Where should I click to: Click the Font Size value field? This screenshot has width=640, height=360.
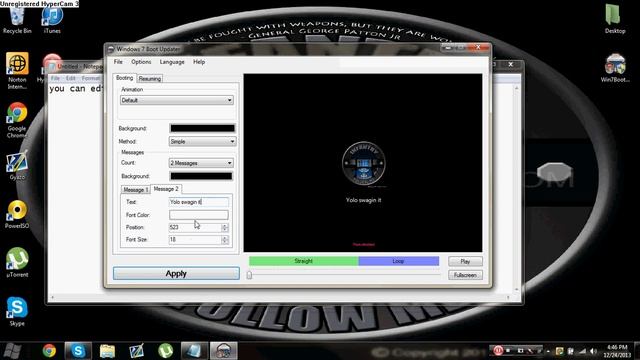[195, 240]
